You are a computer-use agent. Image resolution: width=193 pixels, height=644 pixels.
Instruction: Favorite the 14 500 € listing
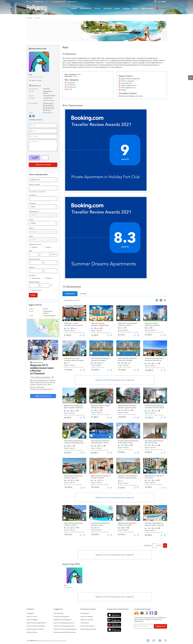tap(111, 335)
